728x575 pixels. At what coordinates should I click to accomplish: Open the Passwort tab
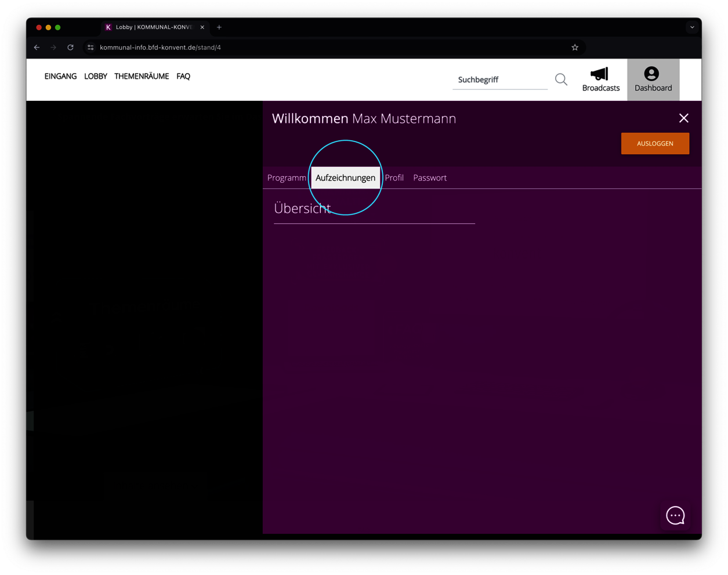coord(430,178)
